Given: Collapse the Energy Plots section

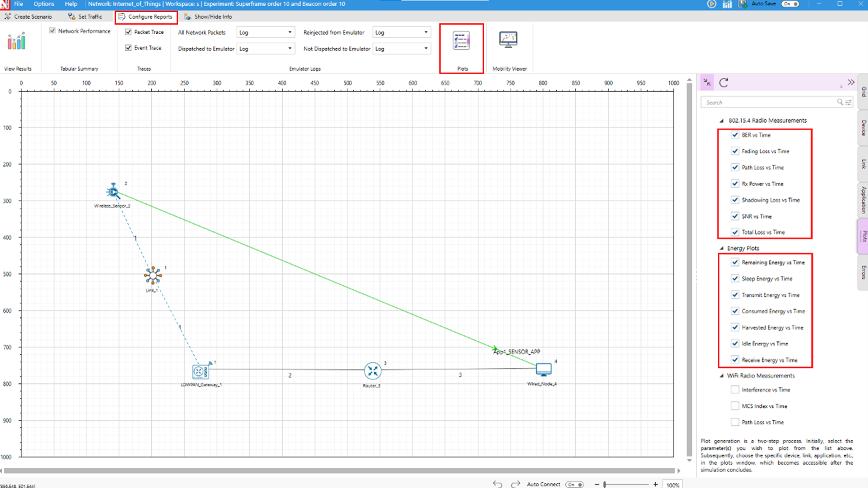Looking at the screenshot, I should (x=721, y=249).
